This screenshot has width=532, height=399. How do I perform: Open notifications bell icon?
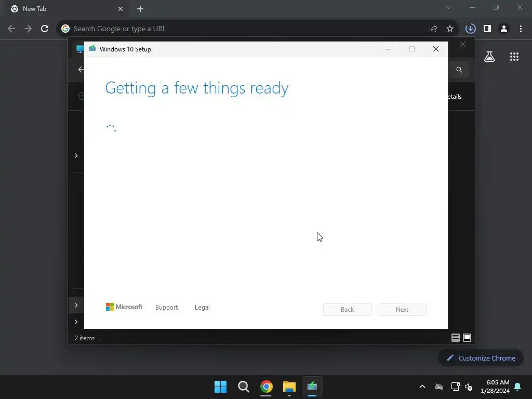[517, 387]
